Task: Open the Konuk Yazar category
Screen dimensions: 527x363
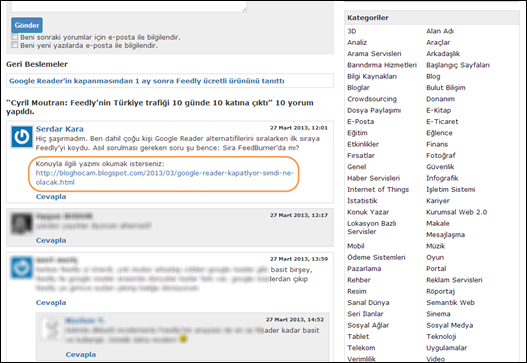Action: [368, 212]
